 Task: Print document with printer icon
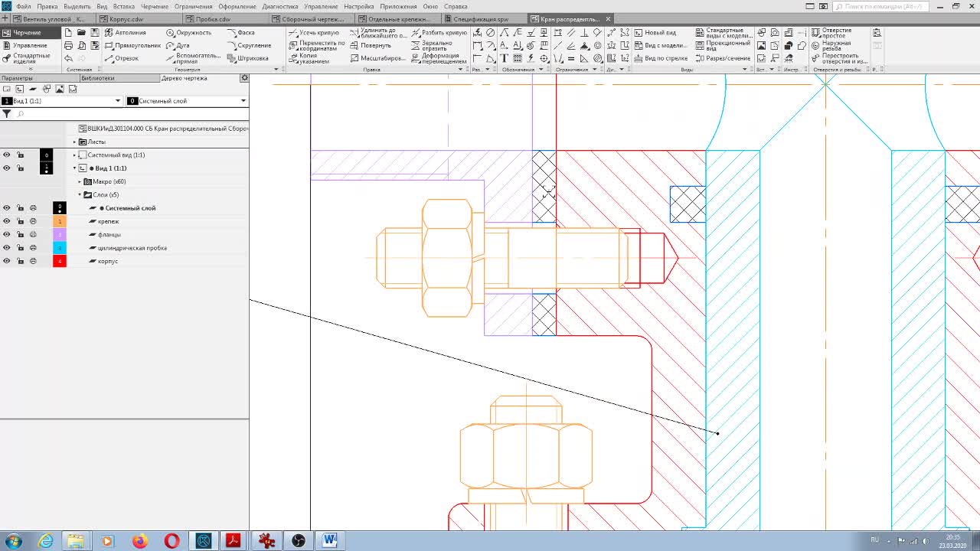click(x=68, y=46)
